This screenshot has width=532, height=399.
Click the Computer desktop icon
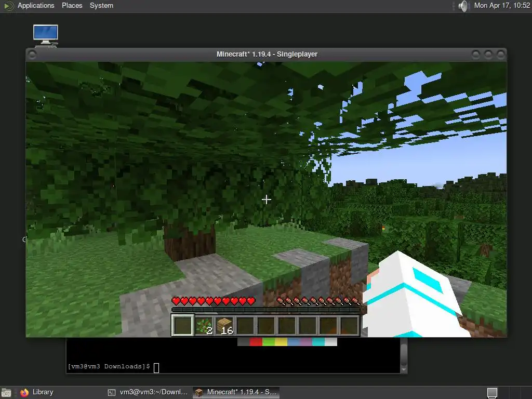[46, 35]
